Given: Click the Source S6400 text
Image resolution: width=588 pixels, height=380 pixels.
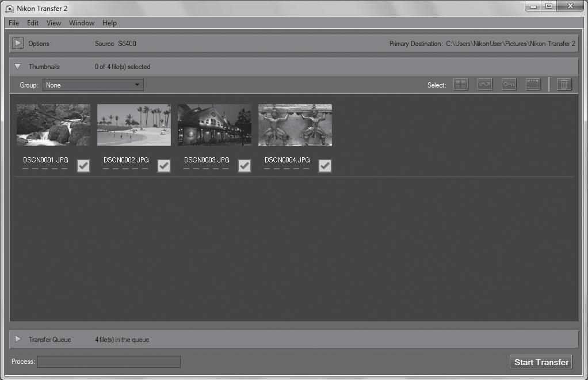Looking at the screenshot, I should [116, 44].
